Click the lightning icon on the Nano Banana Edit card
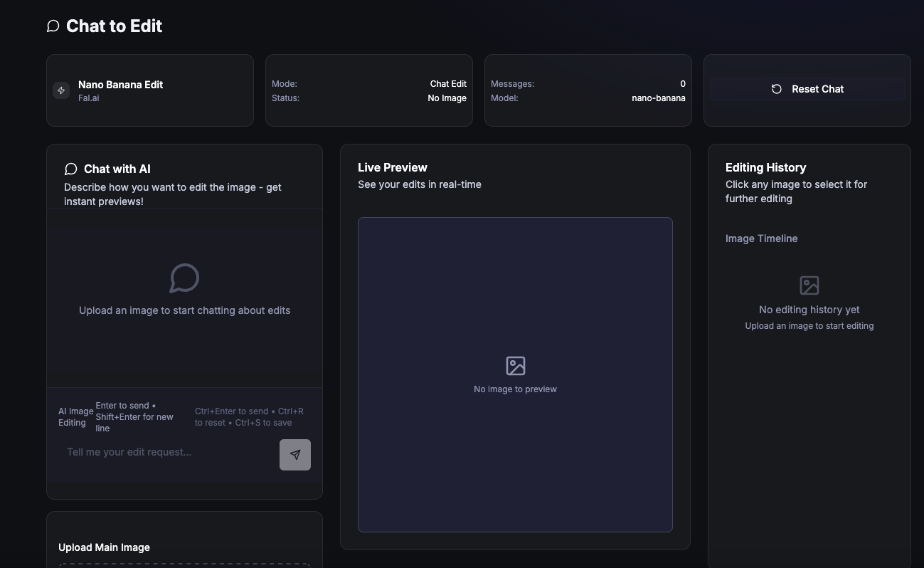 60,90
